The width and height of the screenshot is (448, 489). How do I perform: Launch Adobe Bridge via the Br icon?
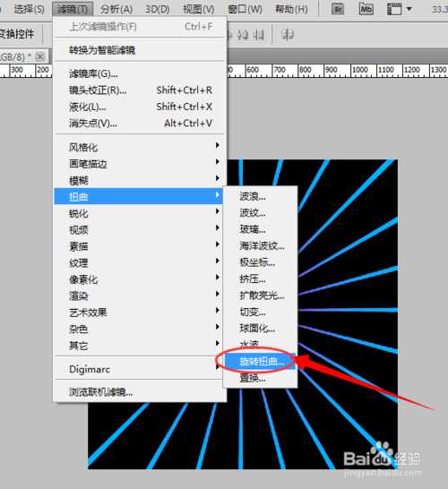coord(338,9)
